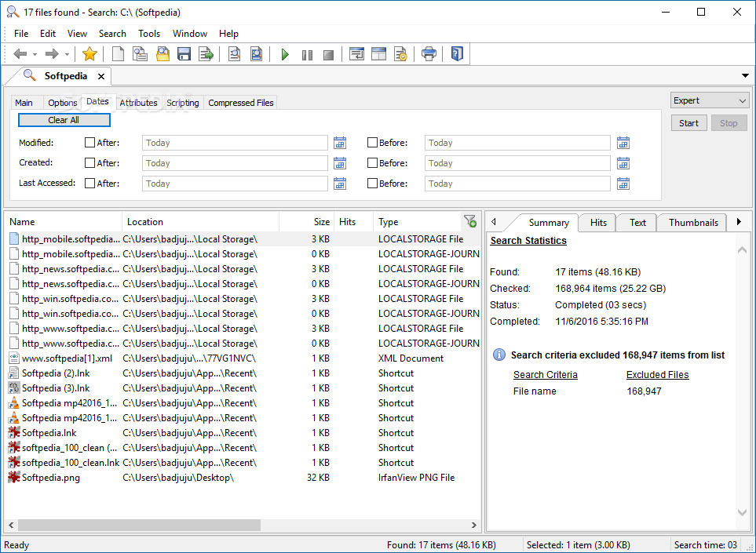Screen dimensions: 756x553
Task: Click the window with return arrow icon
Action: coord(356,54)
